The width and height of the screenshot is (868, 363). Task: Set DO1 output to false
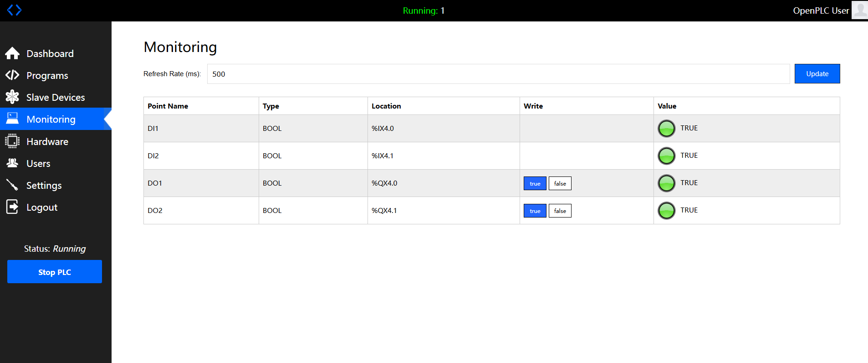point(560,183)
